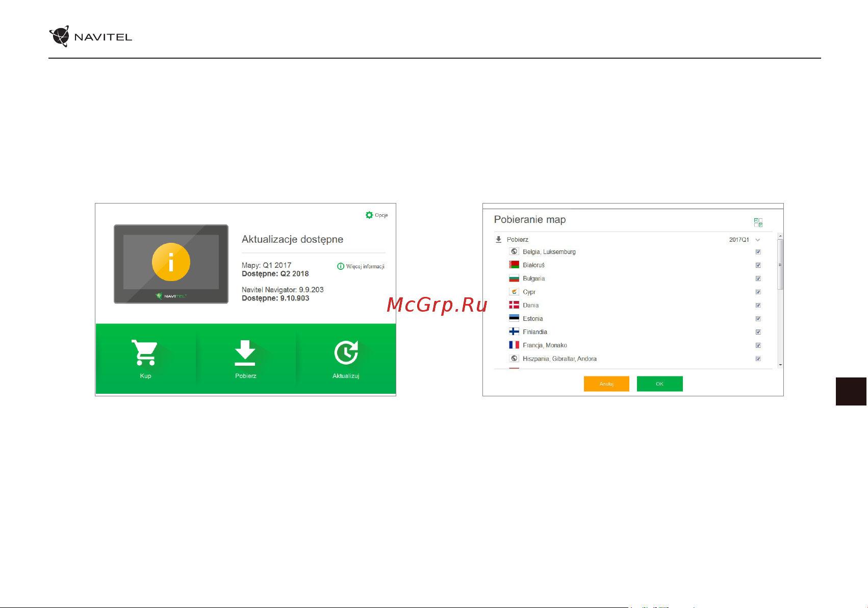This screenshot has width=868, height=608.
Task: Confirm with the OK button
Action: click(x=659, y=384)
